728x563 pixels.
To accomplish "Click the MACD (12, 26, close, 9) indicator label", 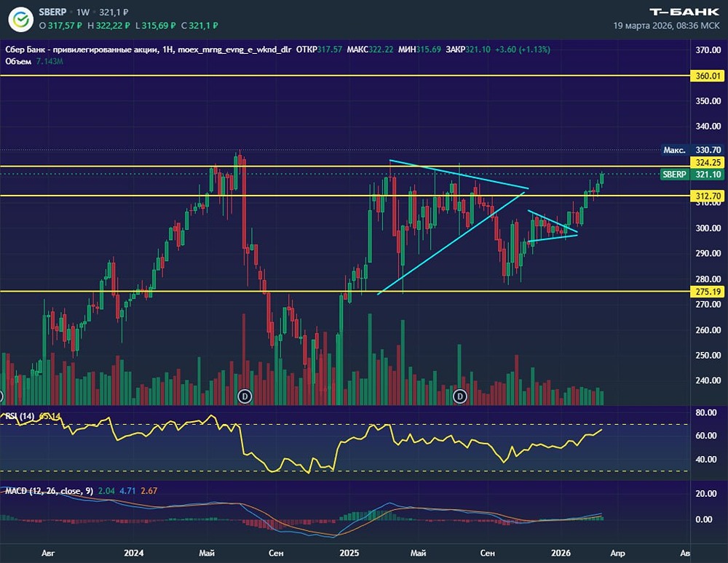I will click(x=50, y=491).
